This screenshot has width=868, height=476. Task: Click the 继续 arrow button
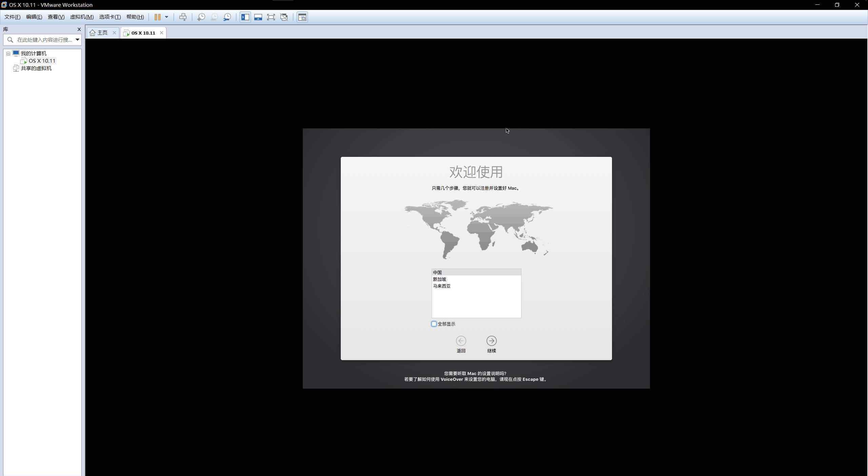pos(491,341)
